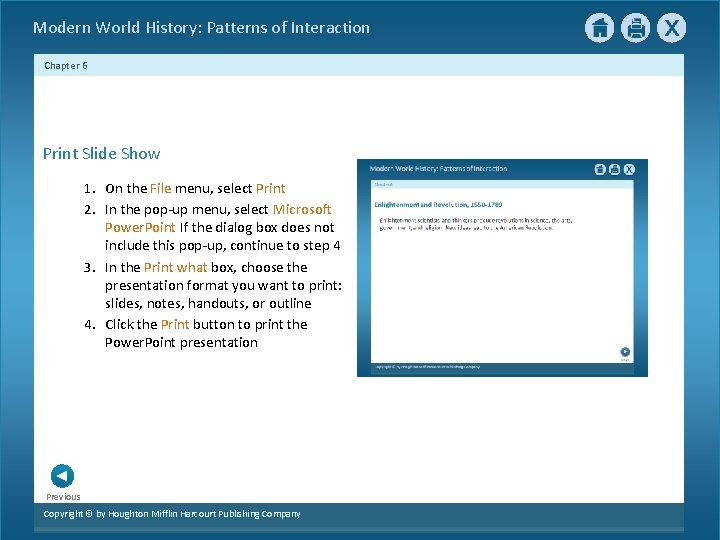Click the 'PowerPoint presentation' text in step 4
Image resolution: width=720 pixels, height=540 pixels.
pos(181,343)
